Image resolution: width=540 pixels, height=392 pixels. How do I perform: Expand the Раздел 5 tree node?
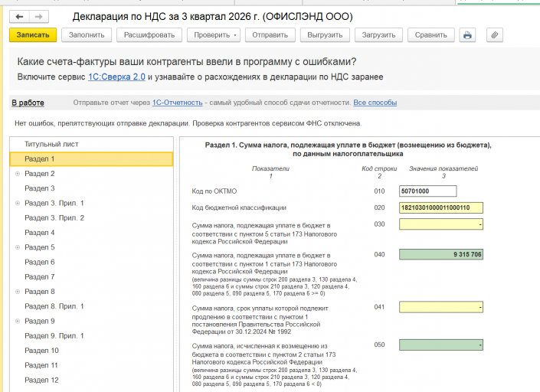click(x=18, y=247)
